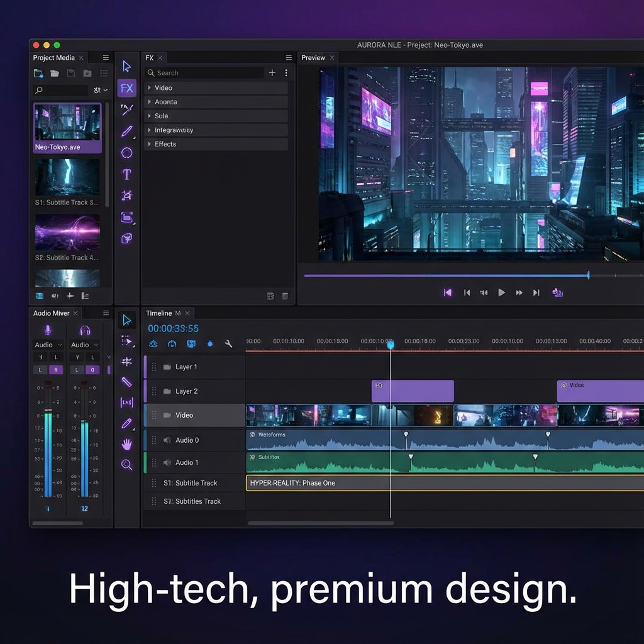The width and height of the screenshot is (644, 644).
Task: Expand the Integrsivaticy FX category
Action: click(150, 130)
